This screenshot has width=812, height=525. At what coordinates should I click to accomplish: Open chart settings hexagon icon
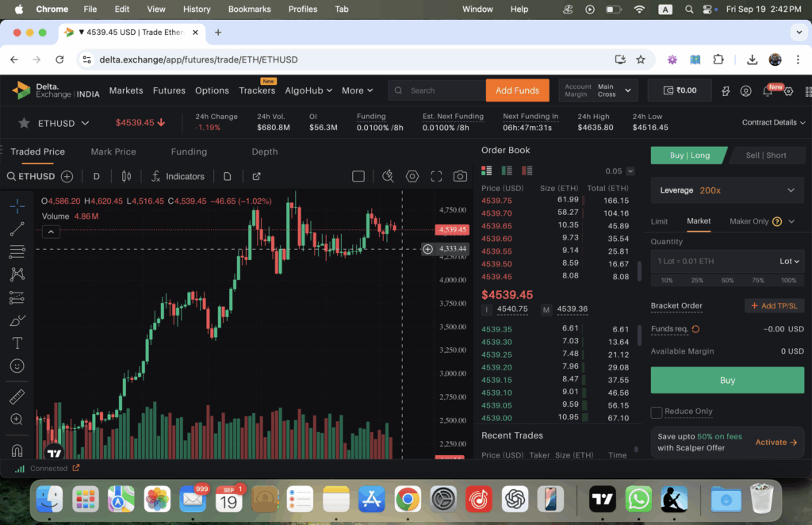[x=412, y=177]
